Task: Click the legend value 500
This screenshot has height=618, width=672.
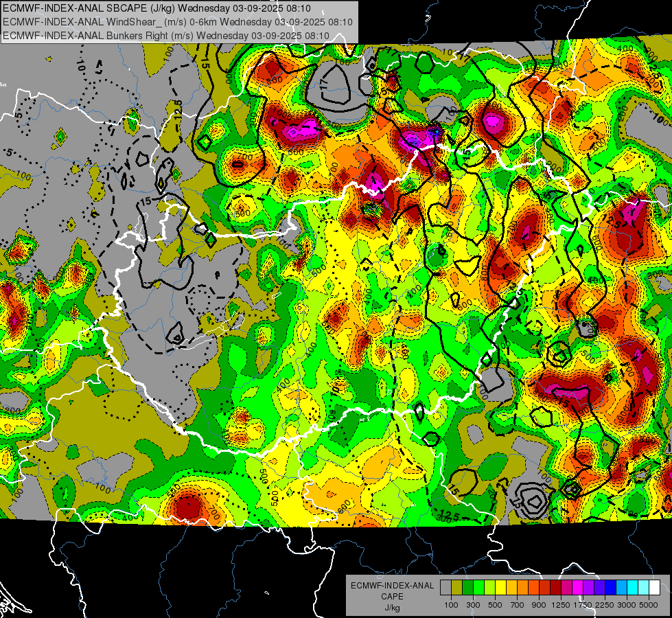Action: pyautogui.click(x=495, y=605)
